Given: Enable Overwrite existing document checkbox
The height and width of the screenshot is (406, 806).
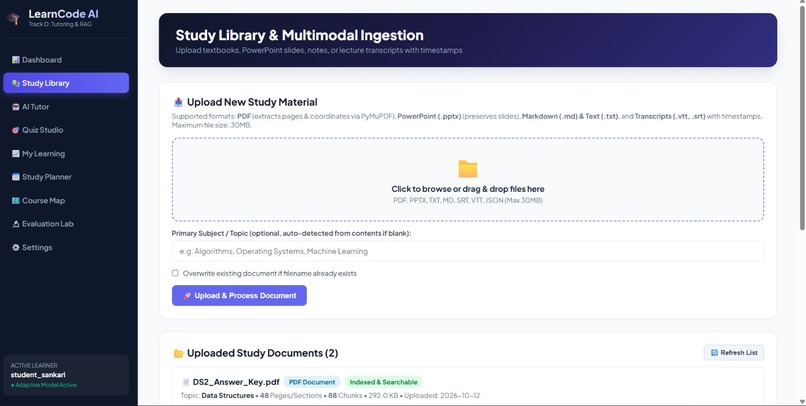Looking at the screenshot, I should (175, 273).
